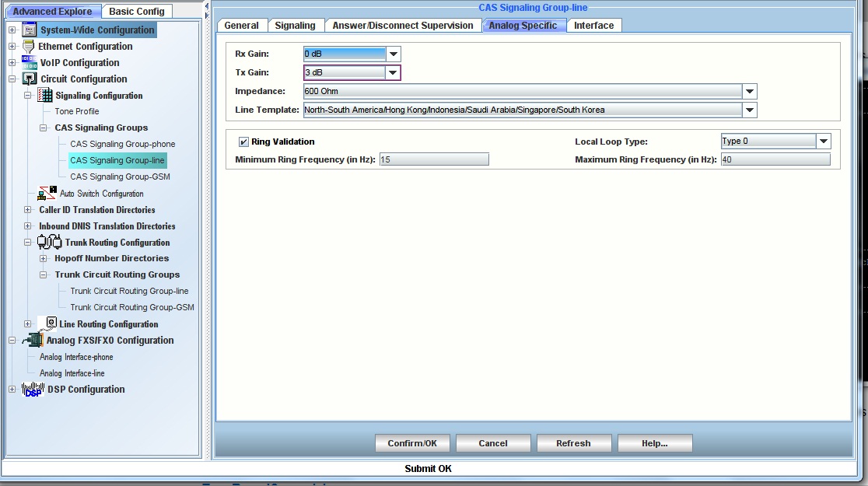This screenshot has width=868, height=486.
Task: Open the Impedance dropdown
Action: click(750, 92)
